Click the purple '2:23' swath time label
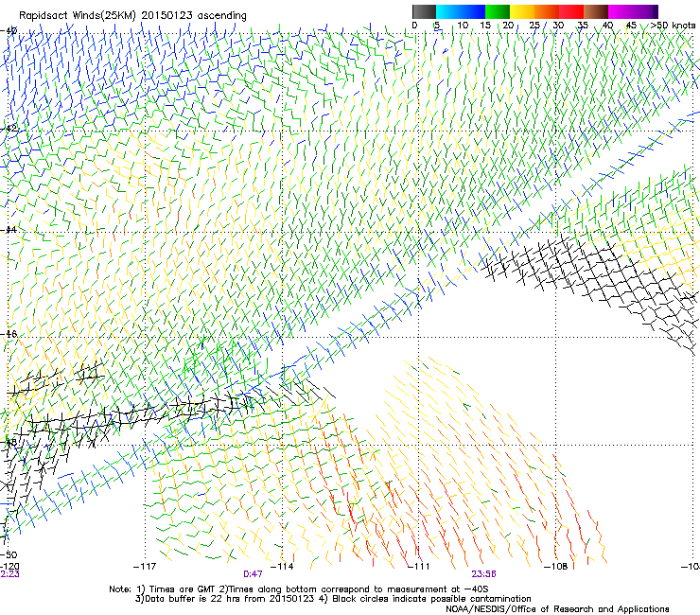The height and width of the screenshot is (615, 700). 9,574
